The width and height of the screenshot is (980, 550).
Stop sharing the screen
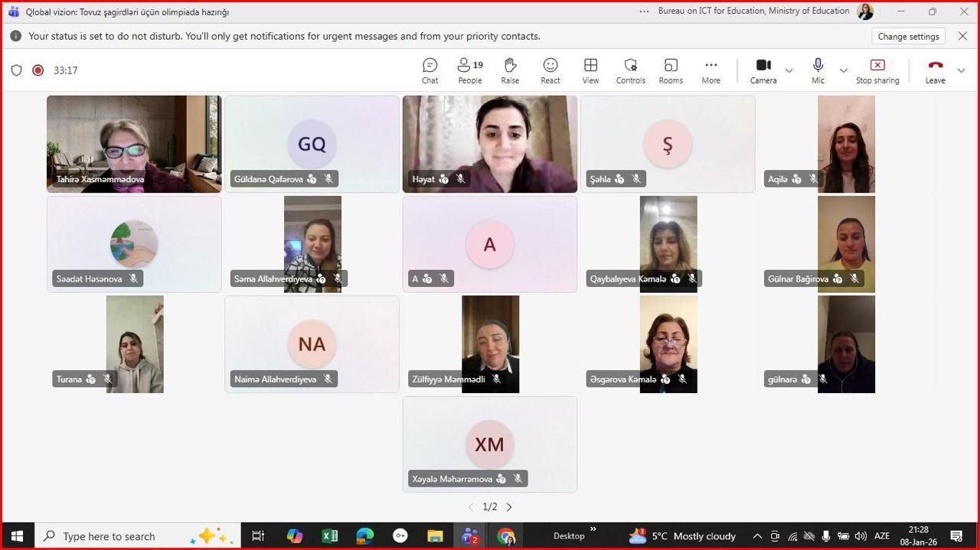[877, 70]
